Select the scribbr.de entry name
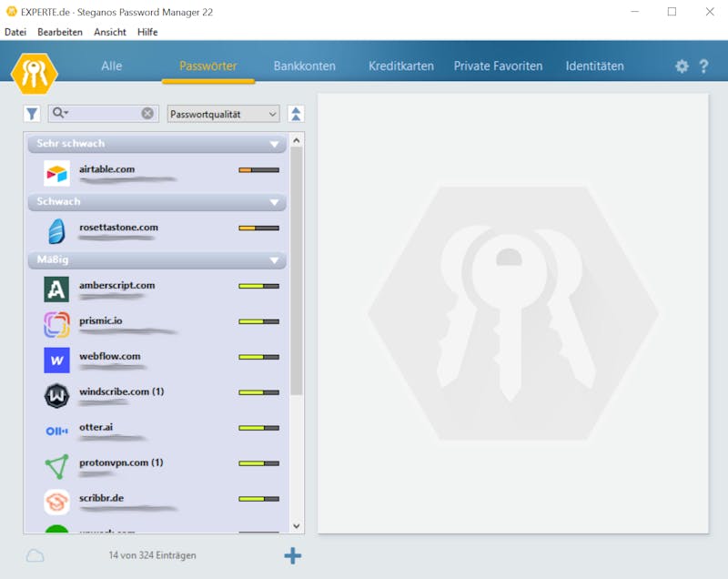 click(101, 498)
